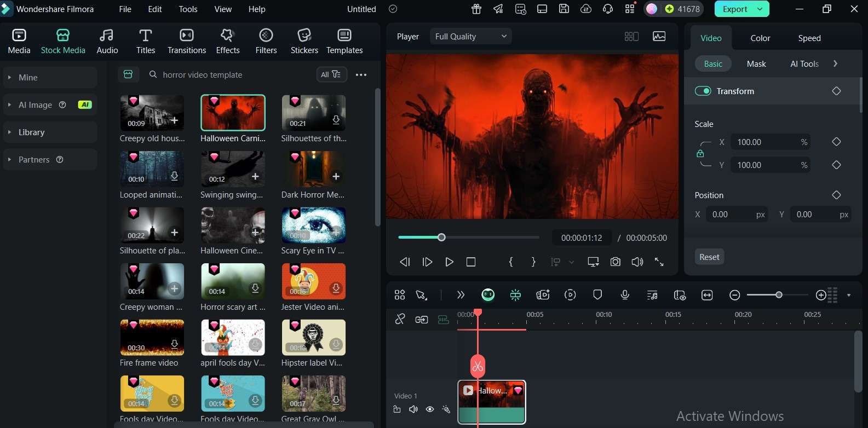This screenshot has width=868, height=428.
Task: Expand the Mine category
Action: (50, 77)
